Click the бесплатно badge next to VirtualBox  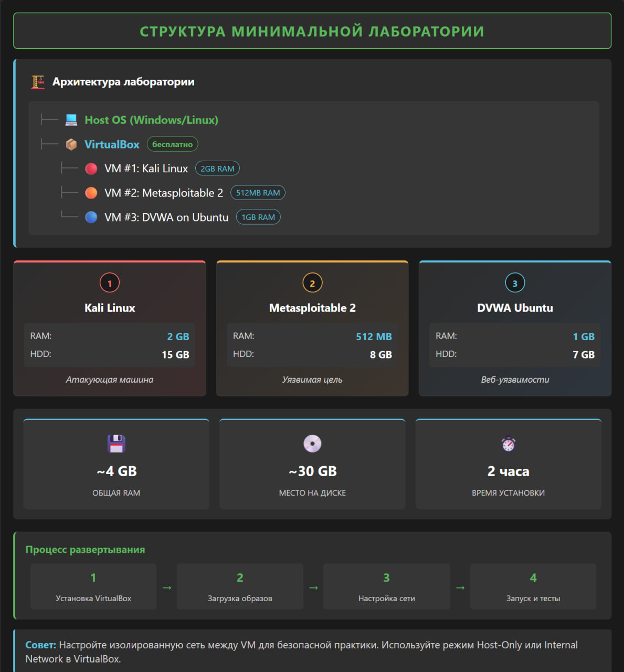point(172,144)
